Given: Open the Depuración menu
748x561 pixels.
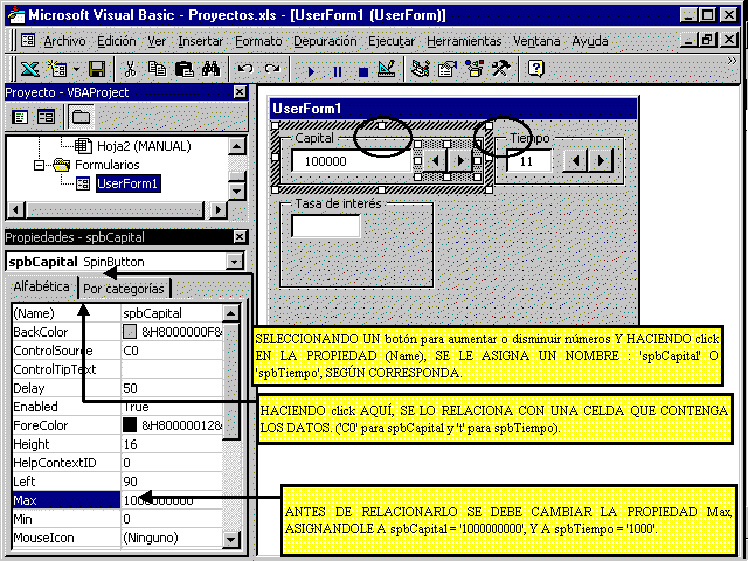Looking at the screenshot, I should pyautogui.click(x=325, y=42).
